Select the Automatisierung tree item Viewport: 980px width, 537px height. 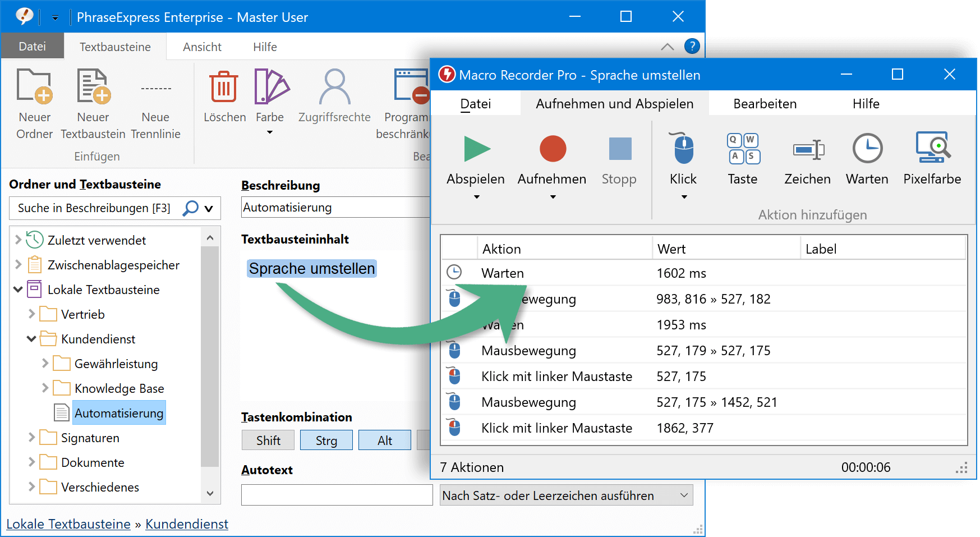[119, 413]
